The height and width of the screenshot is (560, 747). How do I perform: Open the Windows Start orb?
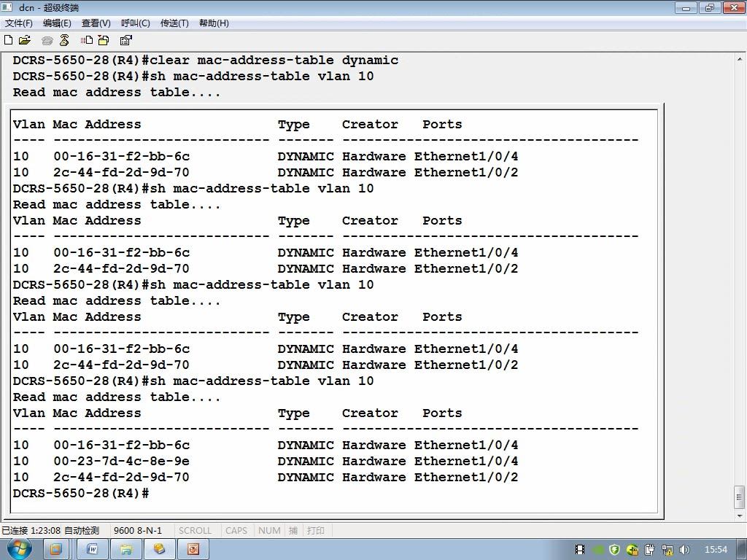[19, 549]
